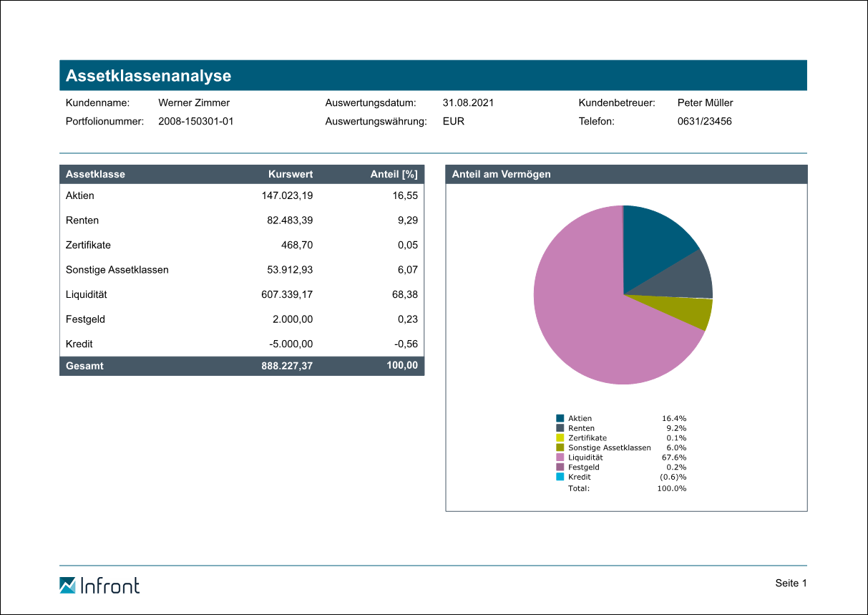This screenshot has height=615, width=868.
Task: Click the Infront logo in the footer
Action: tap(99, 585)
